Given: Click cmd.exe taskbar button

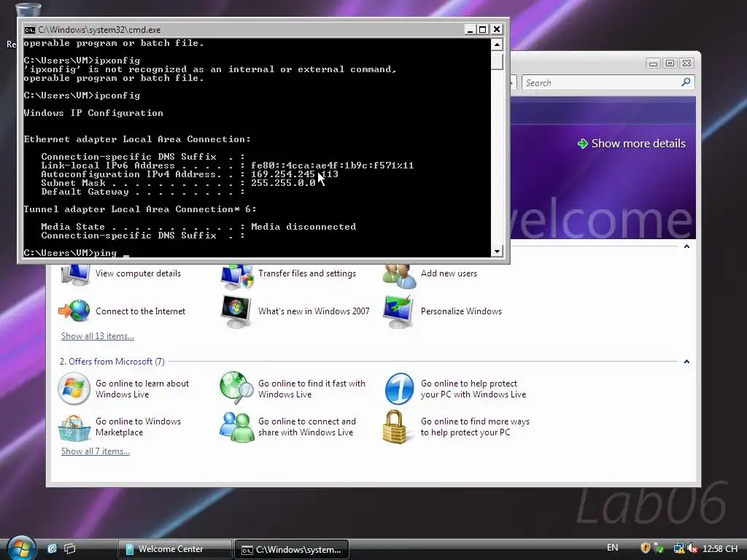Looking at the screenshot, I should click(x=292, y=550).
